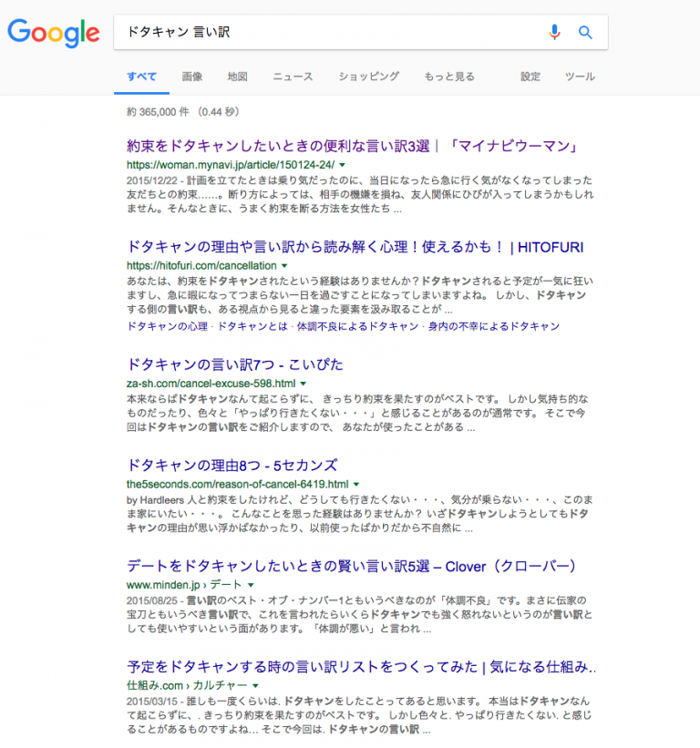Expand dropdown arrow beside www.minden.jp › デート
Image resolution: width=700 pixels, height=748 pixels.
pos(251,585)
